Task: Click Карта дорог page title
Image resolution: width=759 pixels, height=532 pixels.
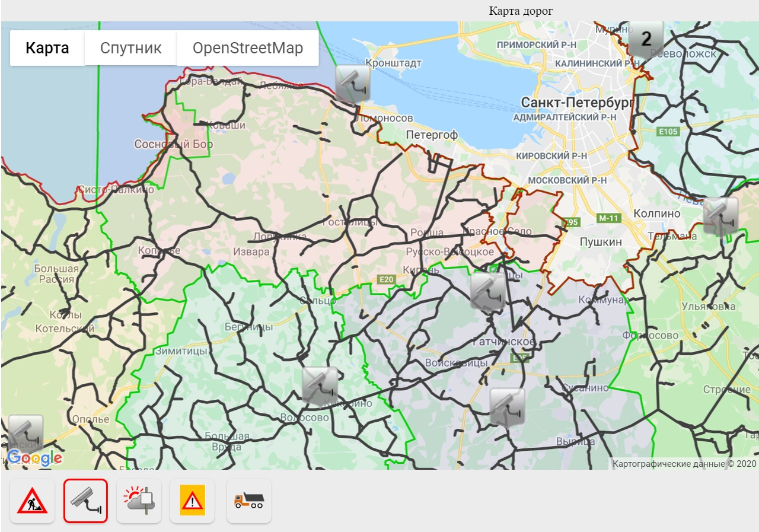Action: [521, 11]
